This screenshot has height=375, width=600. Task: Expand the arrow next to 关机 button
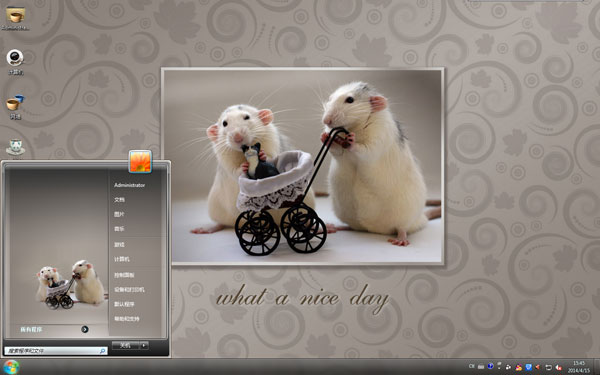[x=144, y=345]
